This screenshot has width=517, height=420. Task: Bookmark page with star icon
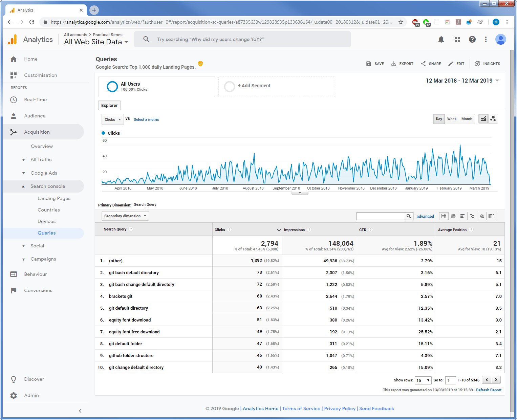coord(401,22)
